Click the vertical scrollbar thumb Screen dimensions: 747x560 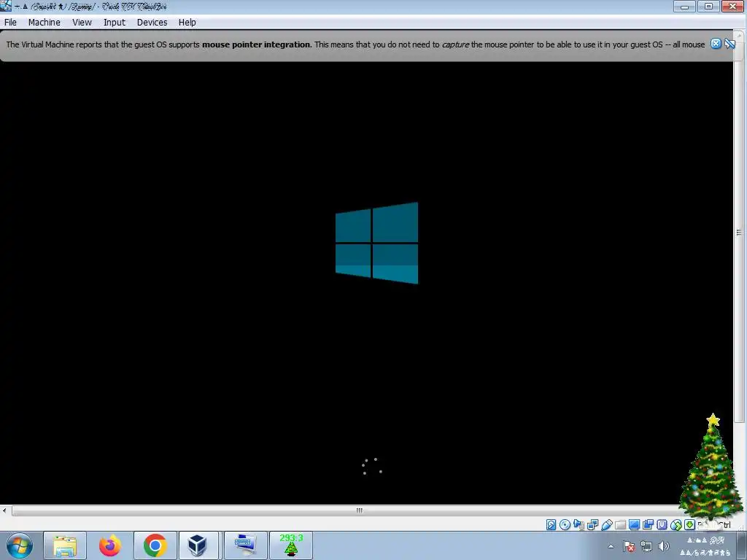(x=739, y=233)
